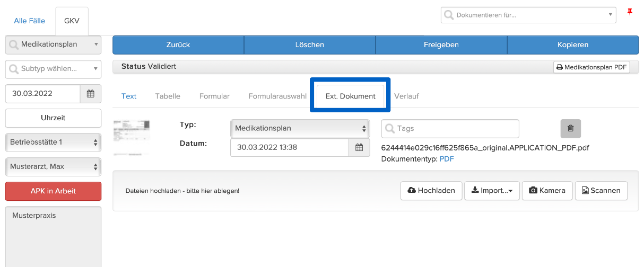The image size is (644, 267).
Task: Open calendar next to date 30.03.2022
Action: [91, 94]
